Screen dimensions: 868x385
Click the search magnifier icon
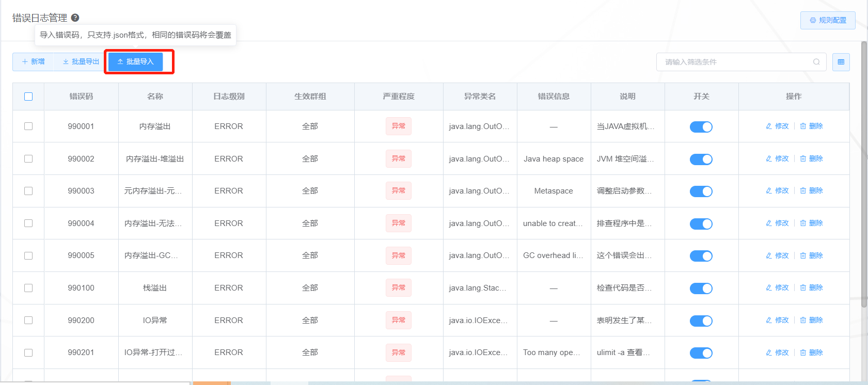pyautogui.click(x=816, y=62)
